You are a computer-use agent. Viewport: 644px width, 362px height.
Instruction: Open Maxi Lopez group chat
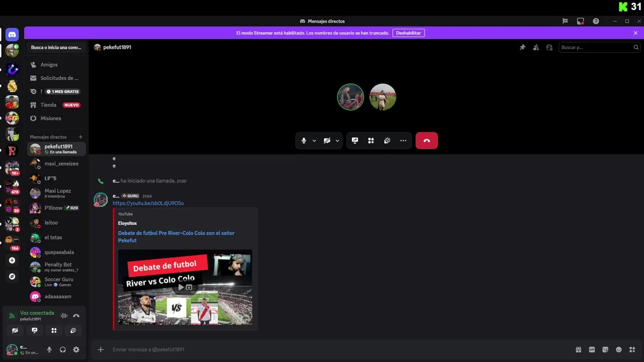(x=56, y=193)
